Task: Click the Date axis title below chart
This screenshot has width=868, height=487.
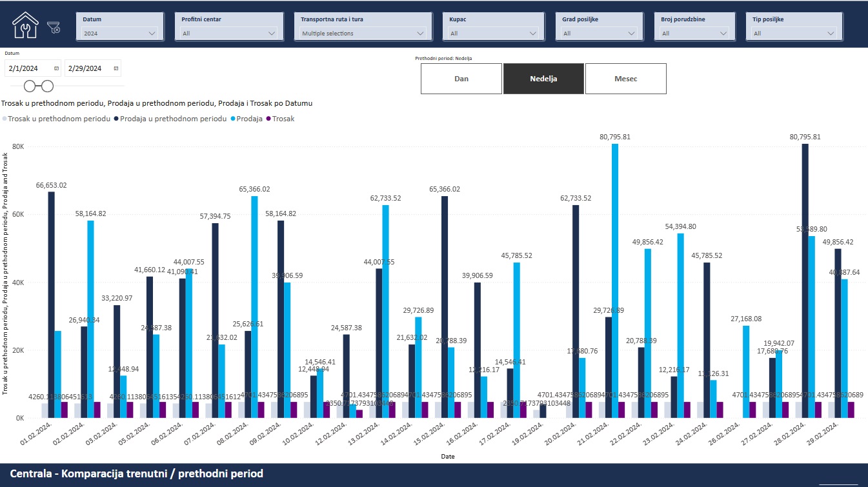Action: [x=448, y=457]
